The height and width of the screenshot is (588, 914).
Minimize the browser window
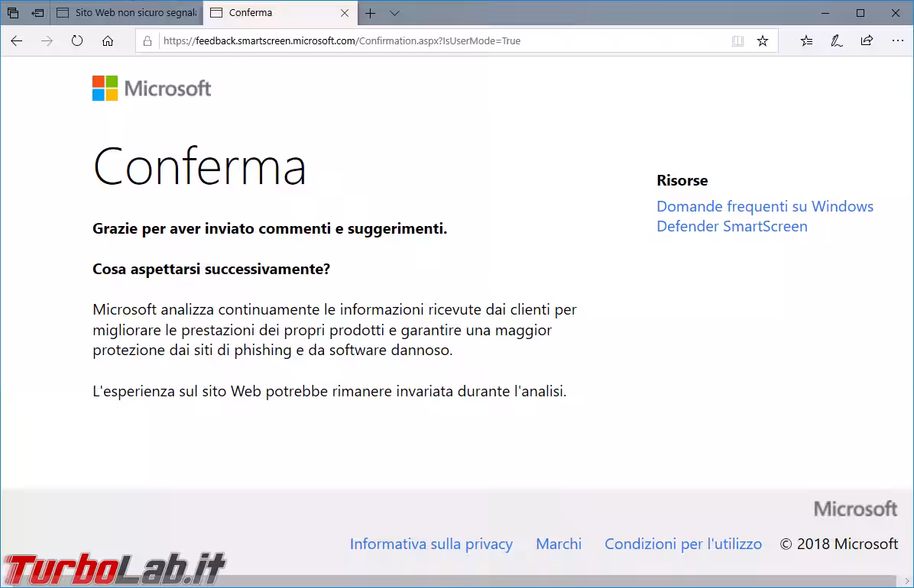[825, 13]
